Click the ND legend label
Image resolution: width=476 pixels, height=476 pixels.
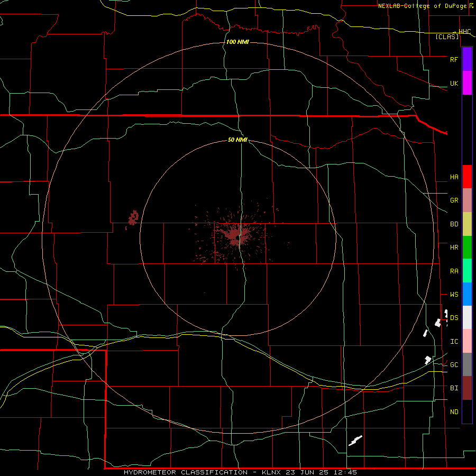(x=454, y=411)
